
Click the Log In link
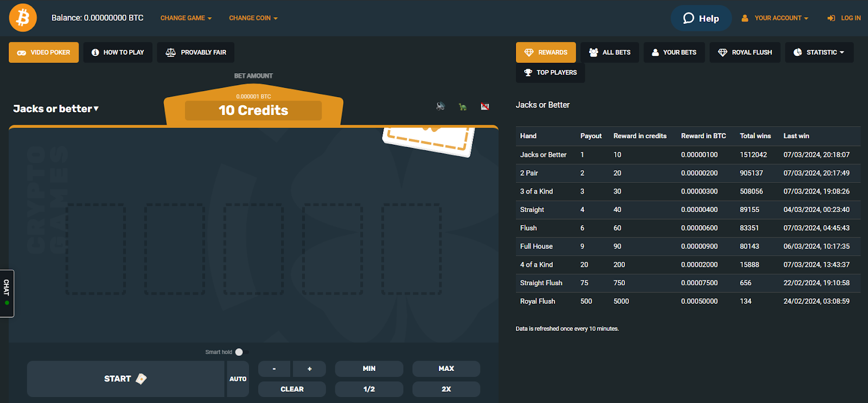(844, 18)
